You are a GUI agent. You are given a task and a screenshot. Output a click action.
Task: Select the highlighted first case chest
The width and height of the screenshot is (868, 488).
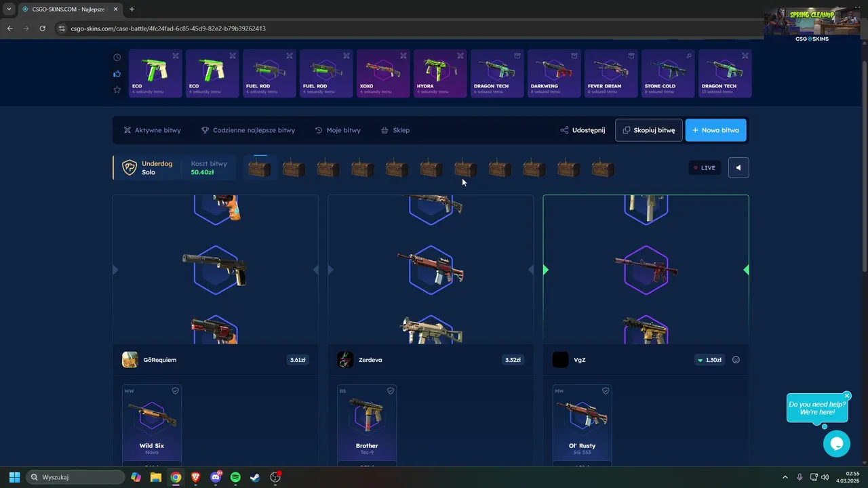tap(260, 168)
